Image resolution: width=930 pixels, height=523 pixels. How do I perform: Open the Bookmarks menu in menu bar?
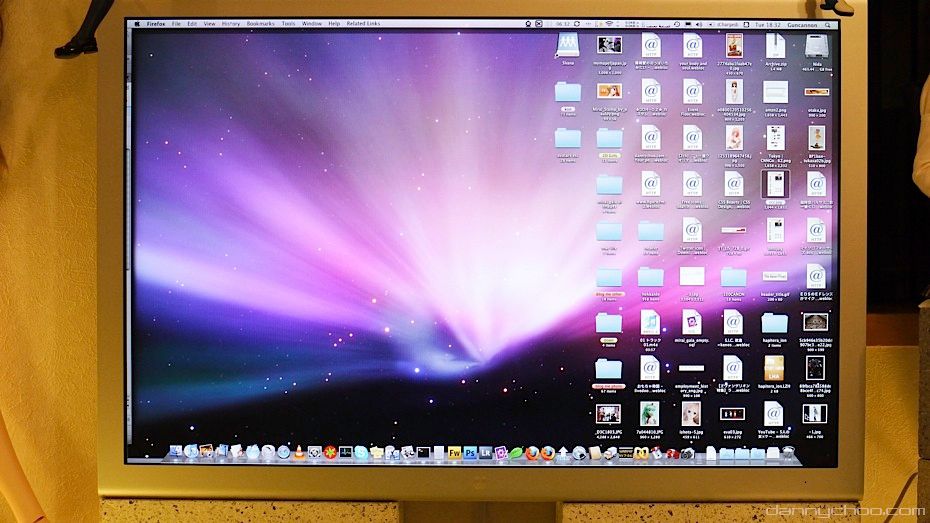[260, 23]
